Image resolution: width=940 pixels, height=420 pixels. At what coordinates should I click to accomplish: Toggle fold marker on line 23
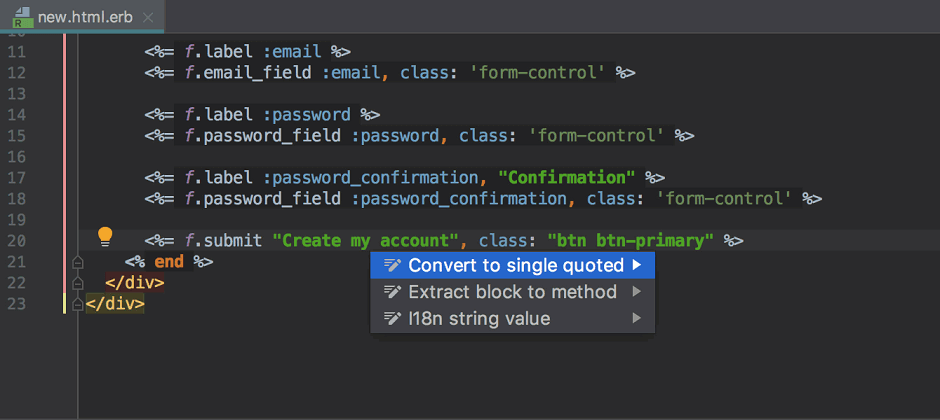[77, 303]
